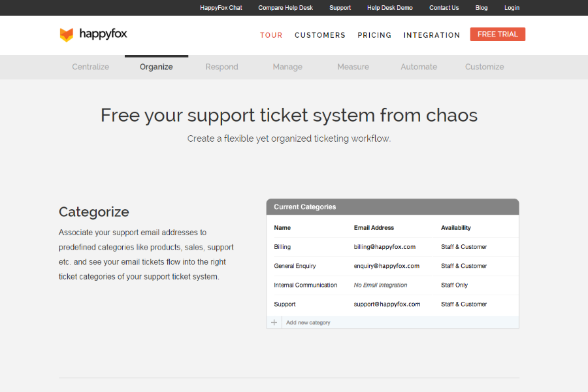Open the Manage tab
588x392 pixels.
[x=287, y=67]
